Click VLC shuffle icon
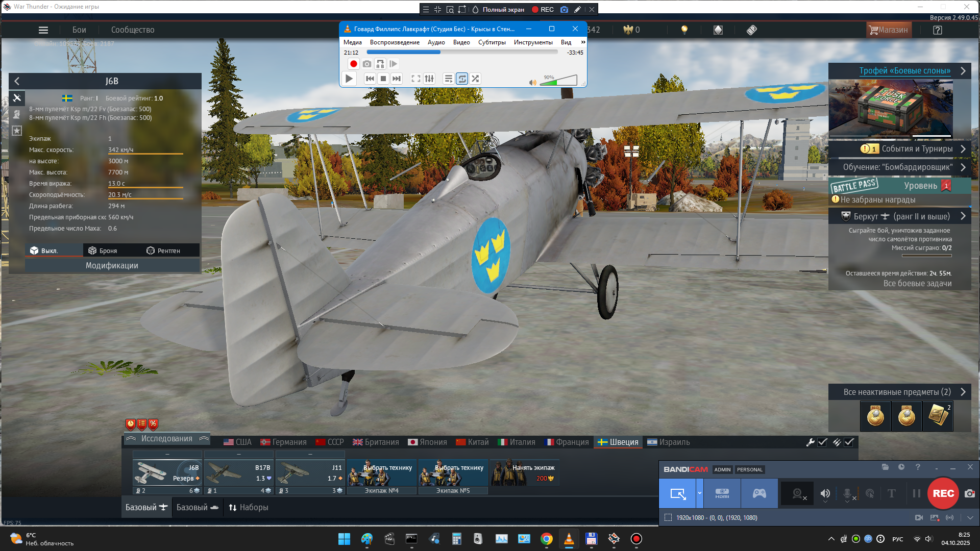Viewport: 980px width, 551px height. pyautogui.click(x=475, y=79)
